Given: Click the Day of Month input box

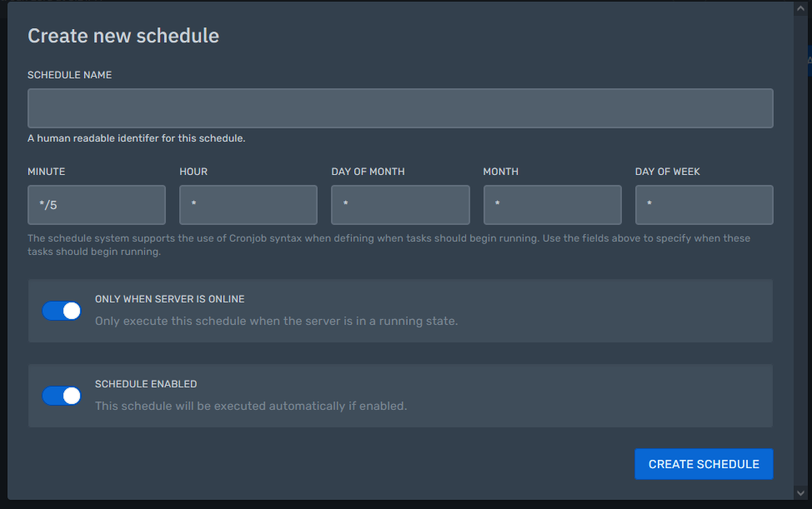Looking at the screenshot, I should click(400, 205).
